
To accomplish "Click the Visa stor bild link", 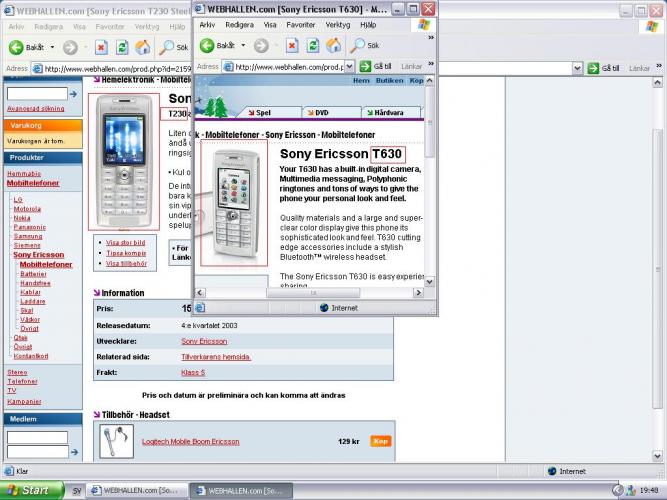I will click(x=125, y=242).
